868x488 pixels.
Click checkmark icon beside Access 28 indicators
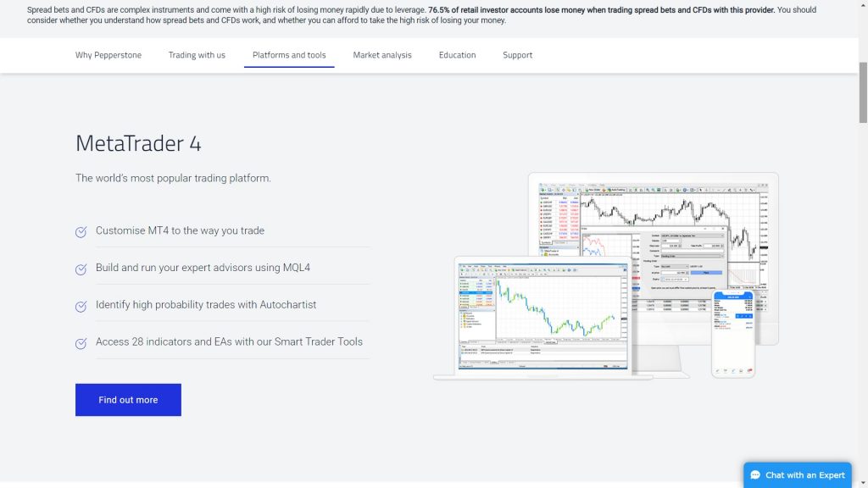coord(81,344)
